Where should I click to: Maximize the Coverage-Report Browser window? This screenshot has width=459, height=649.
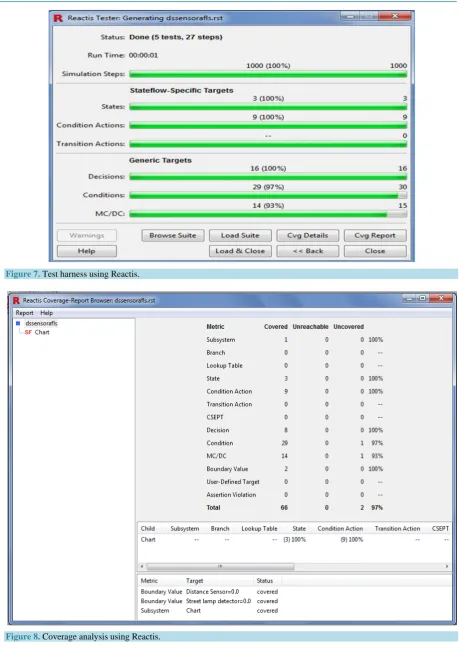(x=423, y=298)
